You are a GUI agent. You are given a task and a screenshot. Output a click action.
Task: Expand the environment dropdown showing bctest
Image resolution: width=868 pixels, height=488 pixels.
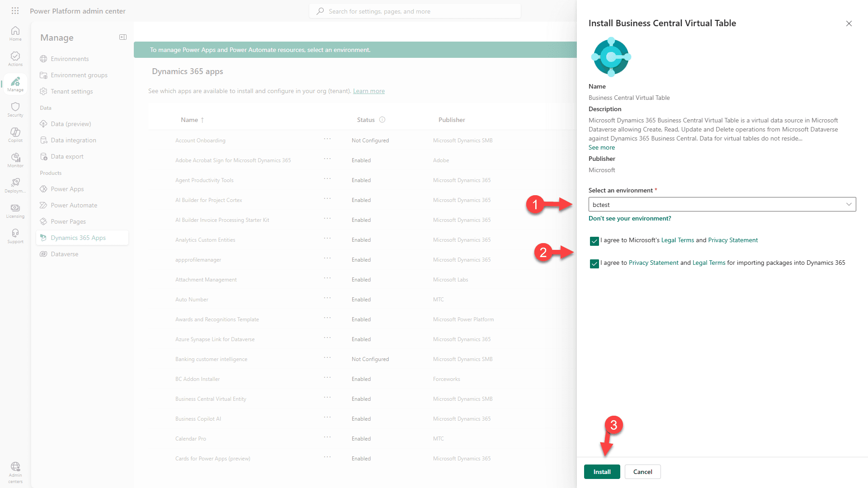click(x=722, y=205)
